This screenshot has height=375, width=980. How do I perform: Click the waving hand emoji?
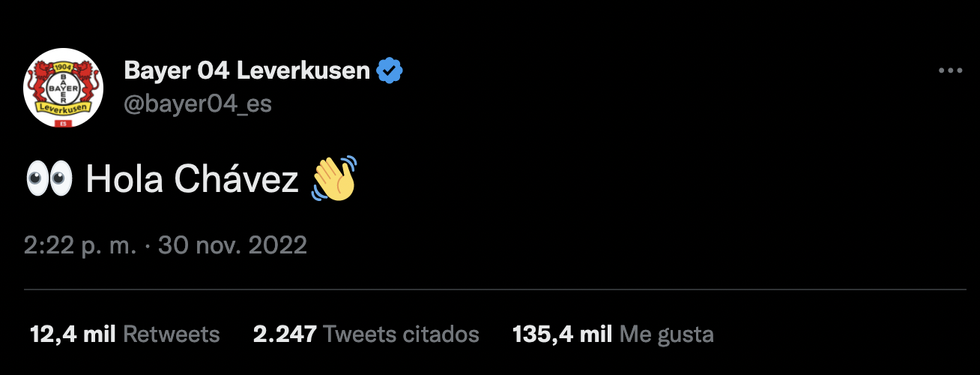(x=333, y=178)
